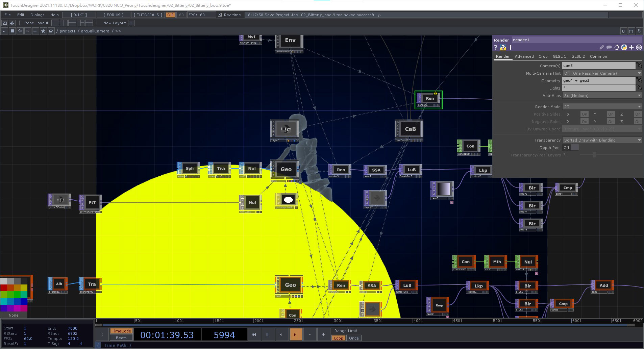Open the [ WIKI ] link
The width and height of the screenshot is (644, 349).
(x=79, y=15)
